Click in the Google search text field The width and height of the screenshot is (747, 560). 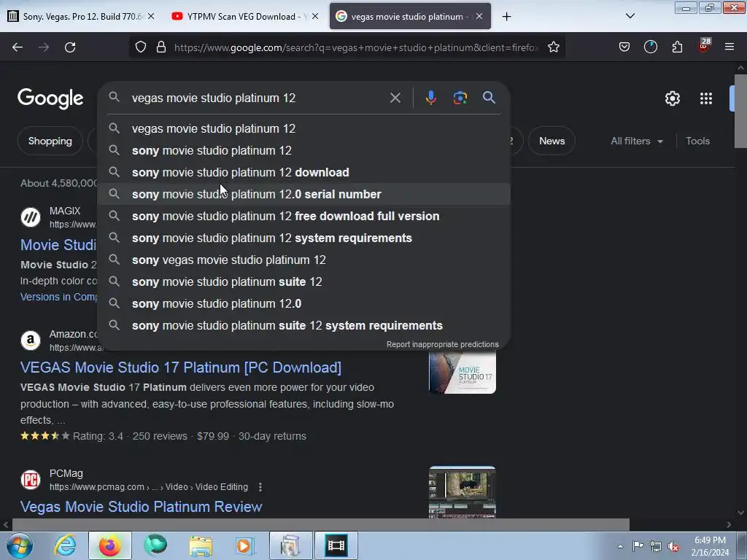[258, 98]
